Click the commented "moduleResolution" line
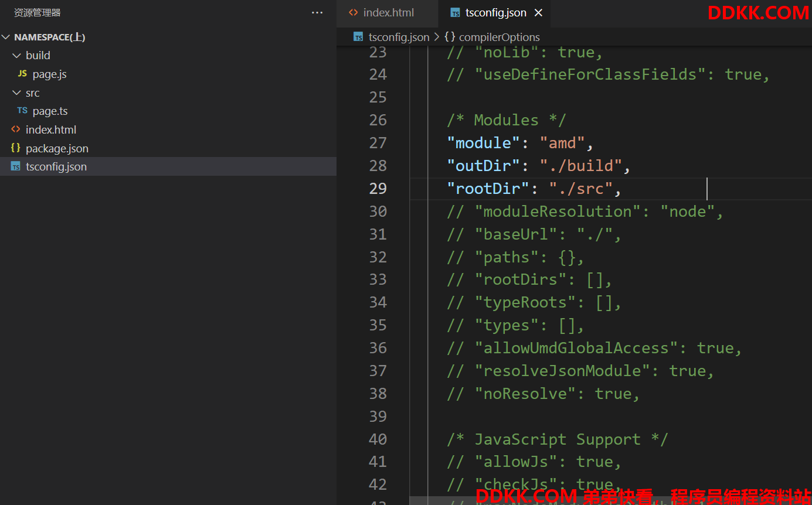 (x=585, y=211)
